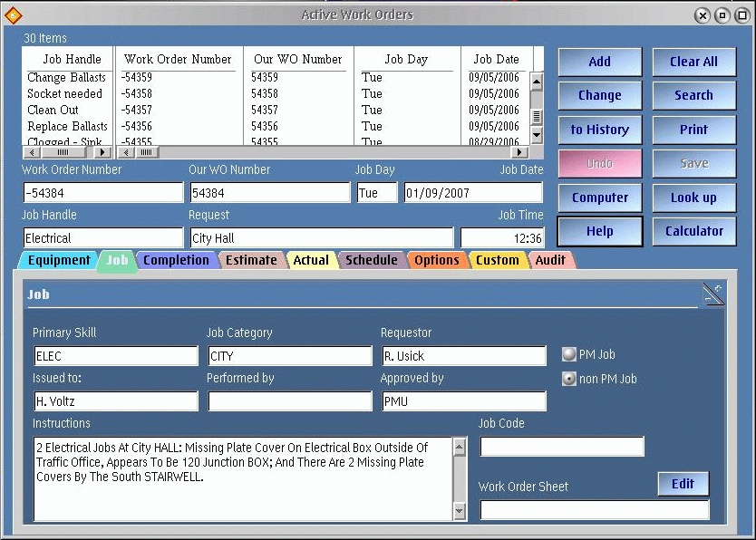Screen dimensions: 756x540
Task: Open the Options tab
Action: click(x=436, y=260)
